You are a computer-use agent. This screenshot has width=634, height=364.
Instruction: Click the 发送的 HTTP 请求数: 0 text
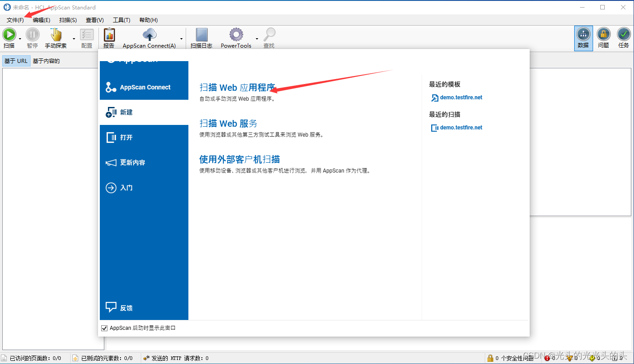tap(180, 358)
